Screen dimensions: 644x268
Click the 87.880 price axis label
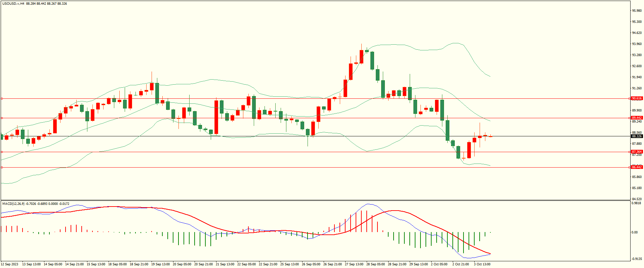tap(637, 144)
